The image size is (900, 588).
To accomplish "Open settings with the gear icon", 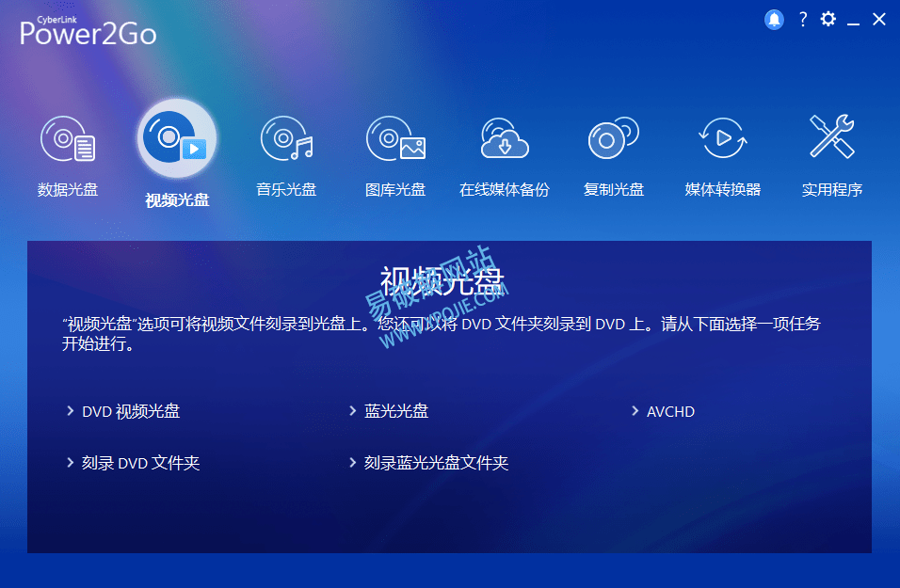I will click(828, 19).
